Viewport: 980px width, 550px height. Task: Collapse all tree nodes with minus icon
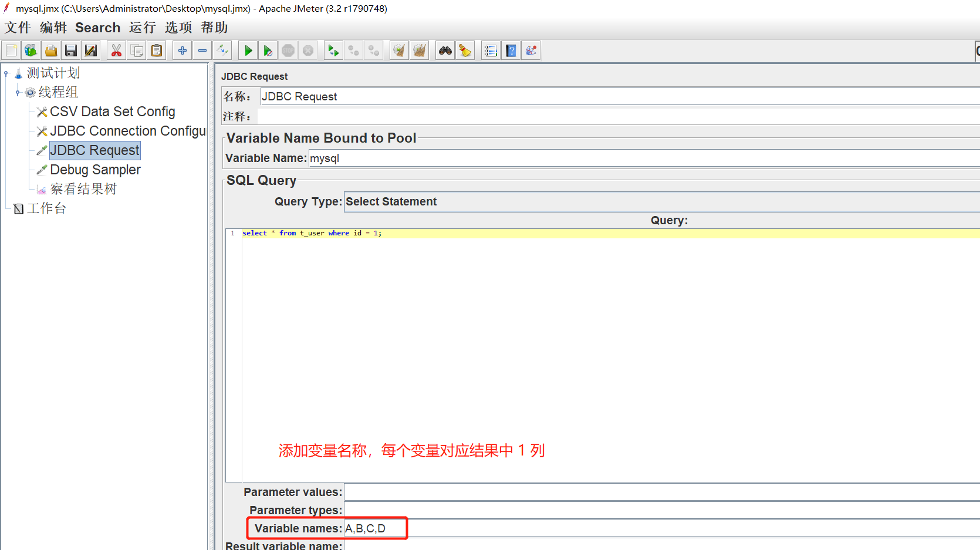(202, 51)
